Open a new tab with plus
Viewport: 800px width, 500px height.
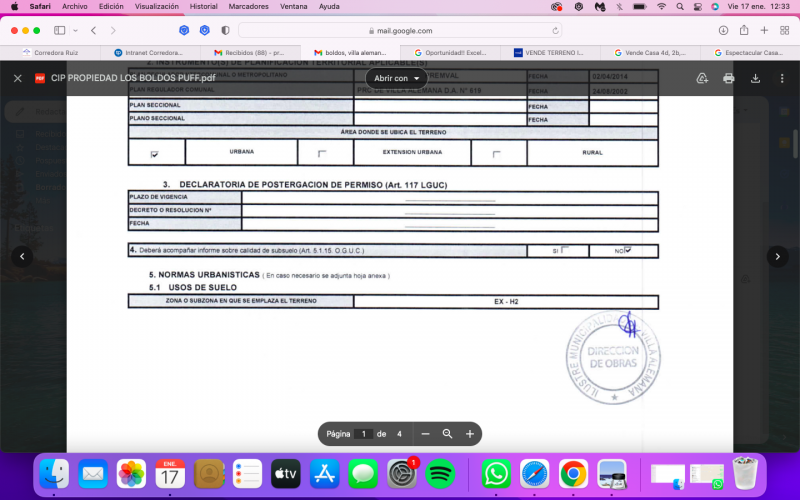point(764,31)
